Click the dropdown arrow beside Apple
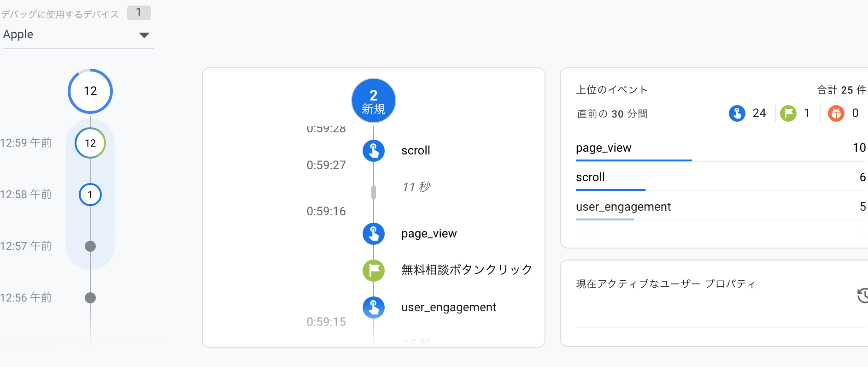Image resolution: width=868 pixels, height=367 pixels. (144, 35)
